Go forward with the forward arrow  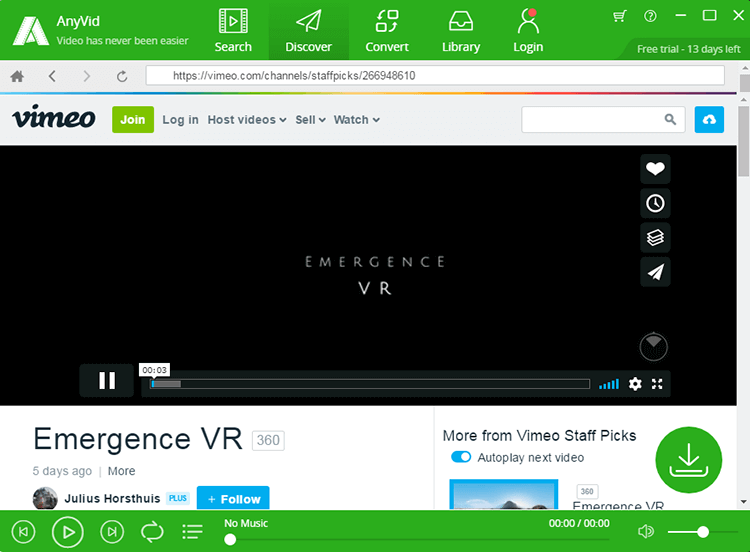[x=87, y=76]
